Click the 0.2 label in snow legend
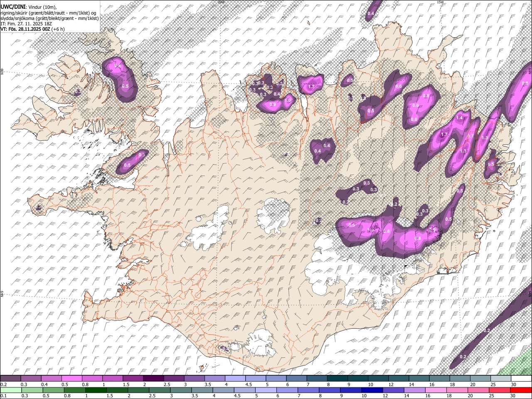This screenshot has width=532, height=399. (x=3, y=384)
